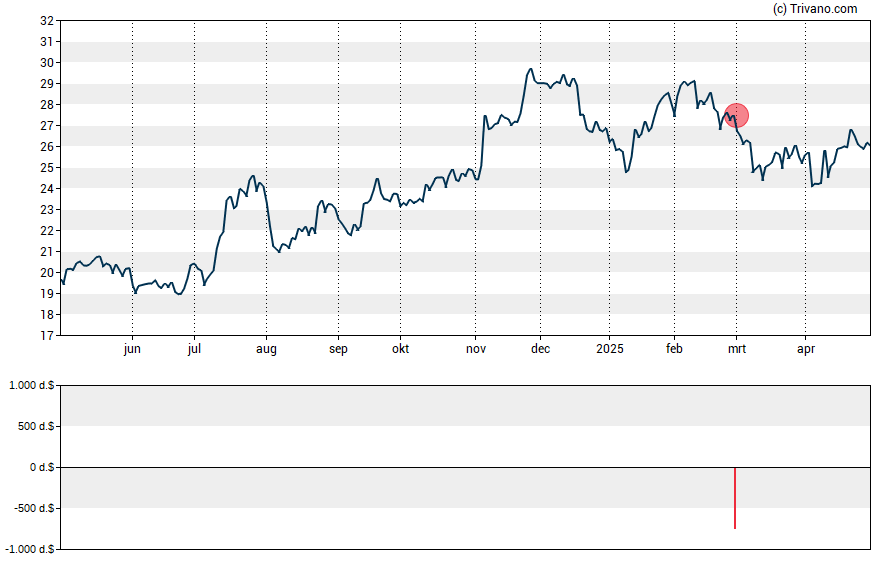The image size is (888, 565).
Task: Select the 'jun' month label
Action: coord(132,349)
